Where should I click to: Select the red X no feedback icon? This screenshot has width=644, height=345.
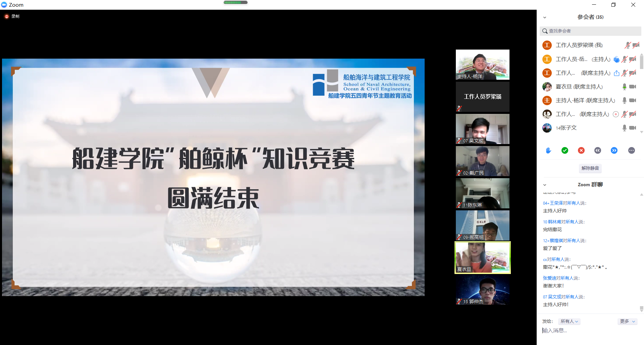click(581, 150)
